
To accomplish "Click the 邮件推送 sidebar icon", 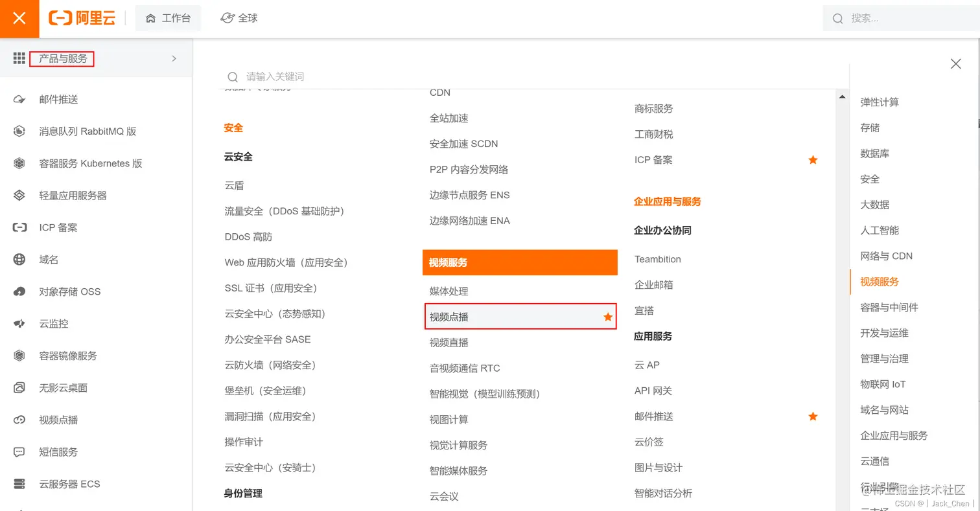I will [19, 99].
